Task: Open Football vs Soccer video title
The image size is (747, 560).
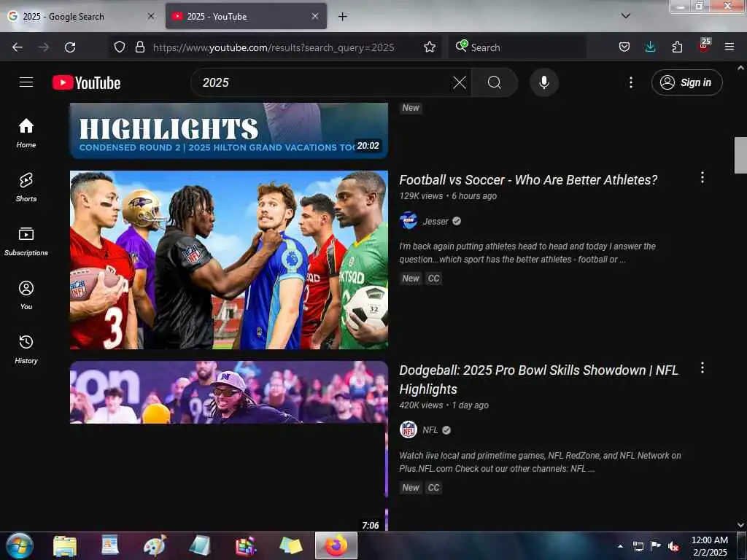Action: pyautogui.click(x=528, y=180)
